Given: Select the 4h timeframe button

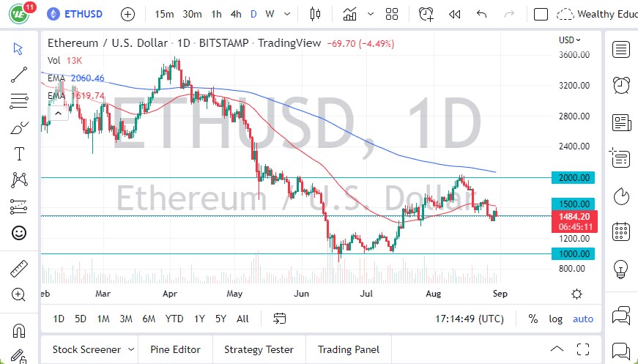Looking at the screenshot, I should (x=235, y=14).
